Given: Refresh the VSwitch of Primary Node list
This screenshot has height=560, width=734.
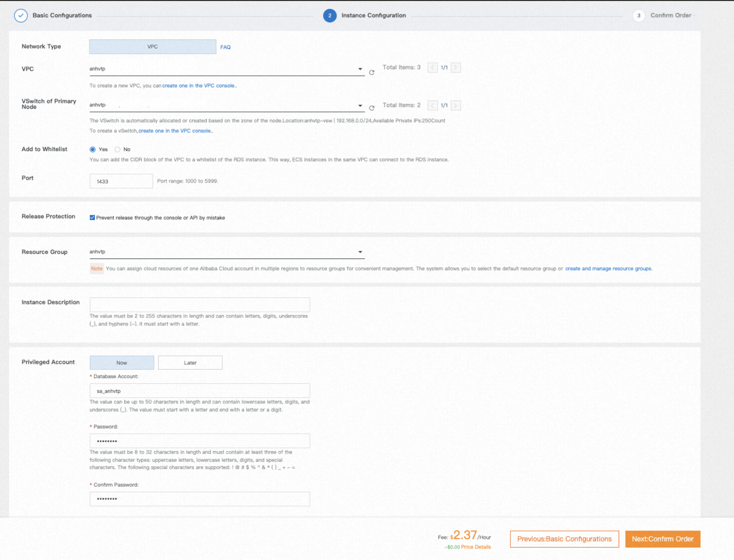Looking at the screenshot, I should pyautogui.click(x=371, y=108).
